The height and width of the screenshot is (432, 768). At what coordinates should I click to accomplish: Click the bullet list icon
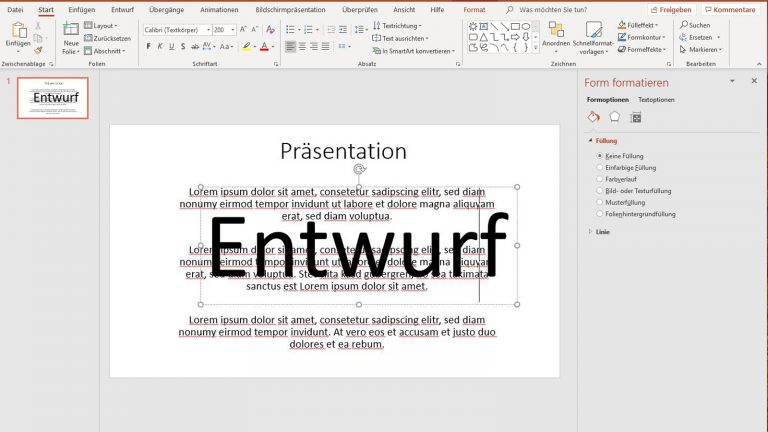(290, 30)
